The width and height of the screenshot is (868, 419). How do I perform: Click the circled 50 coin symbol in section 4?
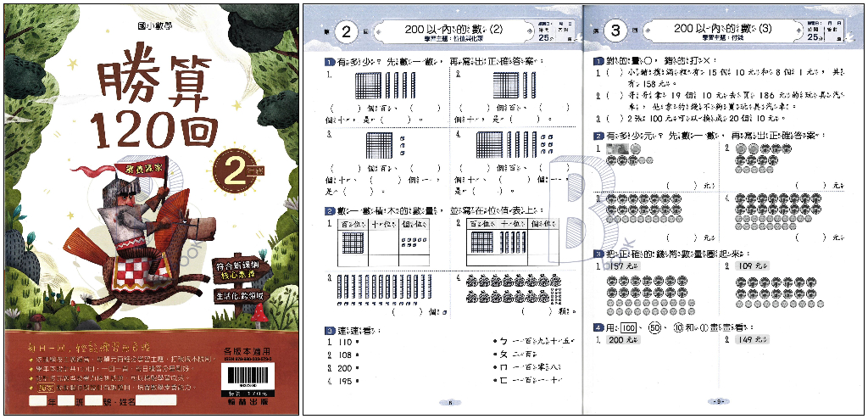click(654, 327)
